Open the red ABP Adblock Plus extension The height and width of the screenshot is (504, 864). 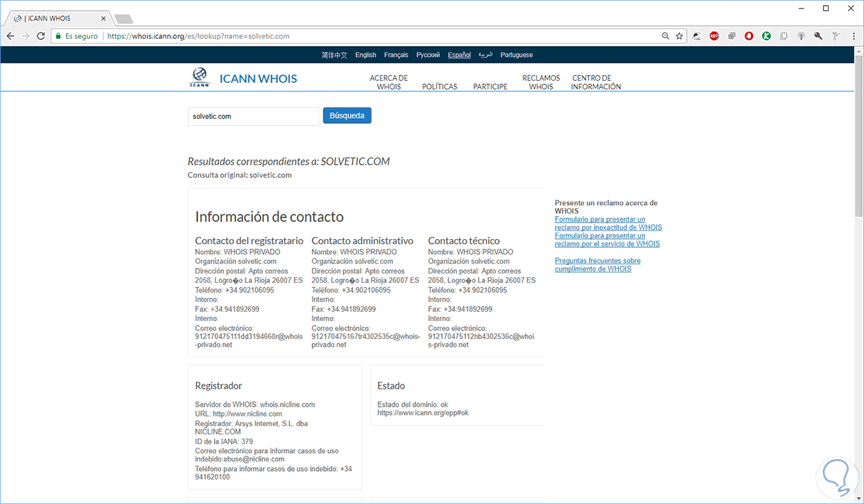pos(714,36)
